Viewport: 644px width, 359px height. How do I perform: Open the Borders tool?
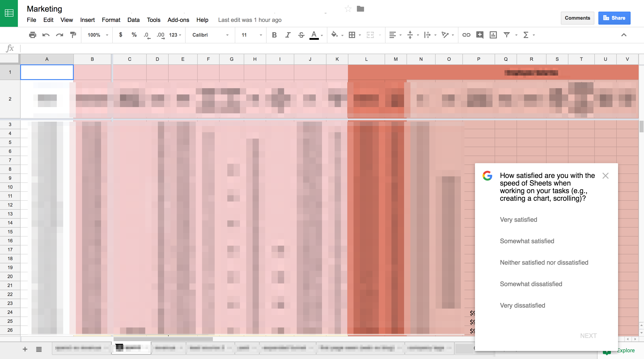tap(352, 35)
